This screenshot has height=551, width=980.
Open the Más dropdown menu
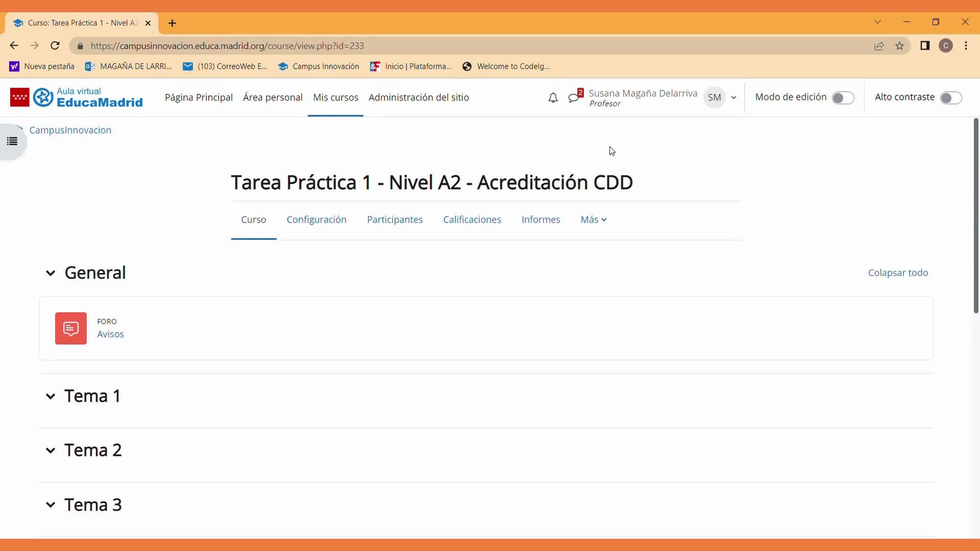[x=593, y=220]
